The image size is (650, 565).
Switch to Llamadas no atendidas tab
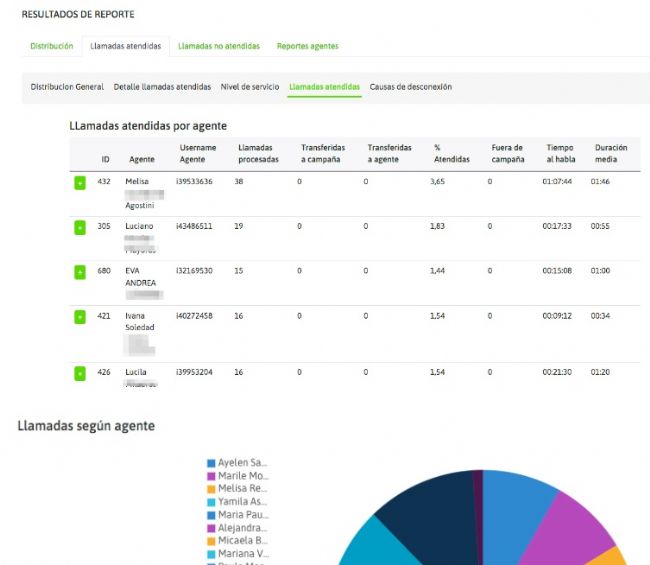[219, 46]
